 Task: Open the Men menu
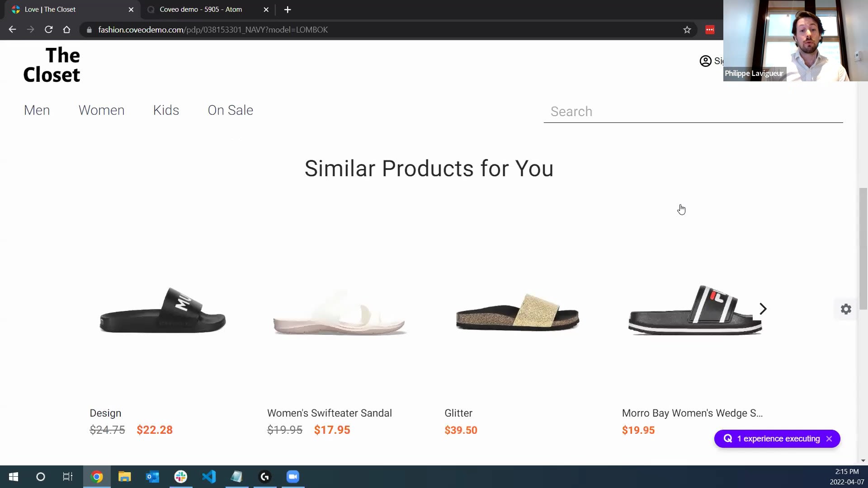(37, 110)
